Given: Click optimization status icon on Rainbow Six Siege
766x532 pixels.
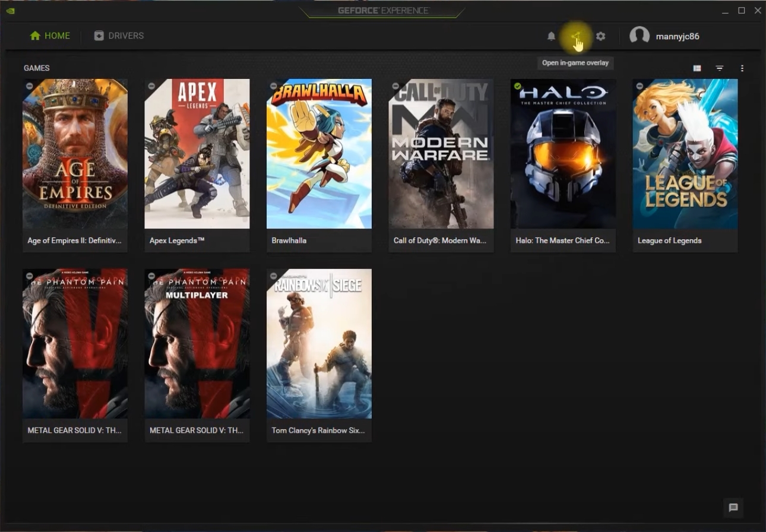Looking at the screenshot, I should 274,276.
